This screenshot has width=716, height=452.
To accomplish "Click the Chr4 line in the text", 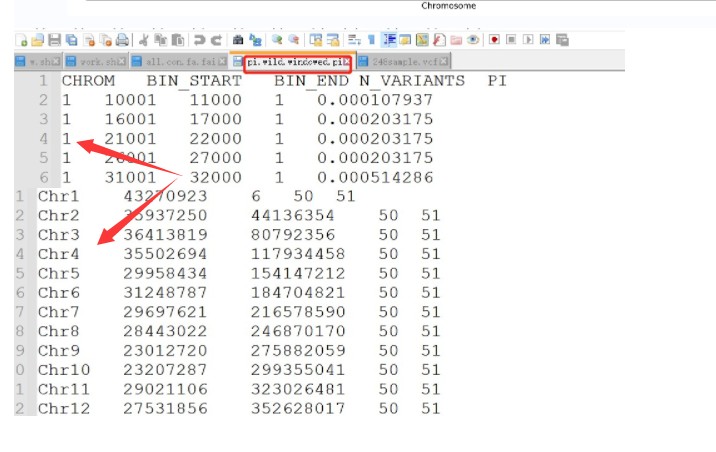I will coord(58,254).
